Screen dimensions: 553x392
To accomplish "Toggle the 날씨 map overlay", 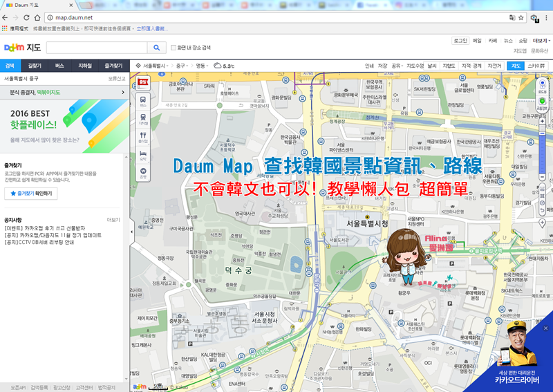I will [x=432, y=66].
